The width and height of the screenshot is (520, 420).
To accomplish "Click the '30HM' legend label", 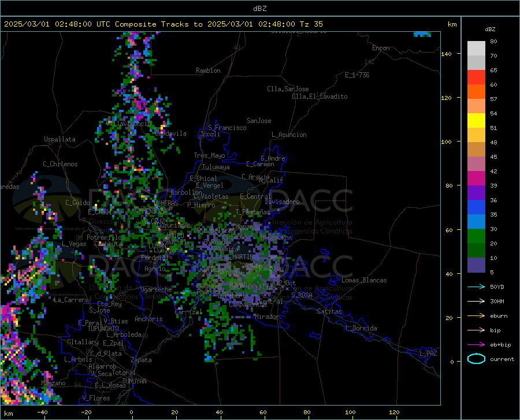I will click(497, 301).
